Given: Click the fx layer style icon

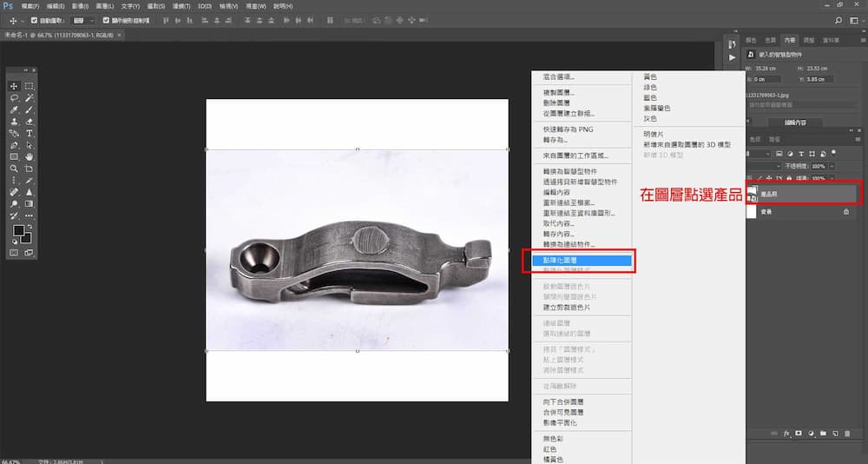Looking at the screenshot, I should click(x=786, y=434).
